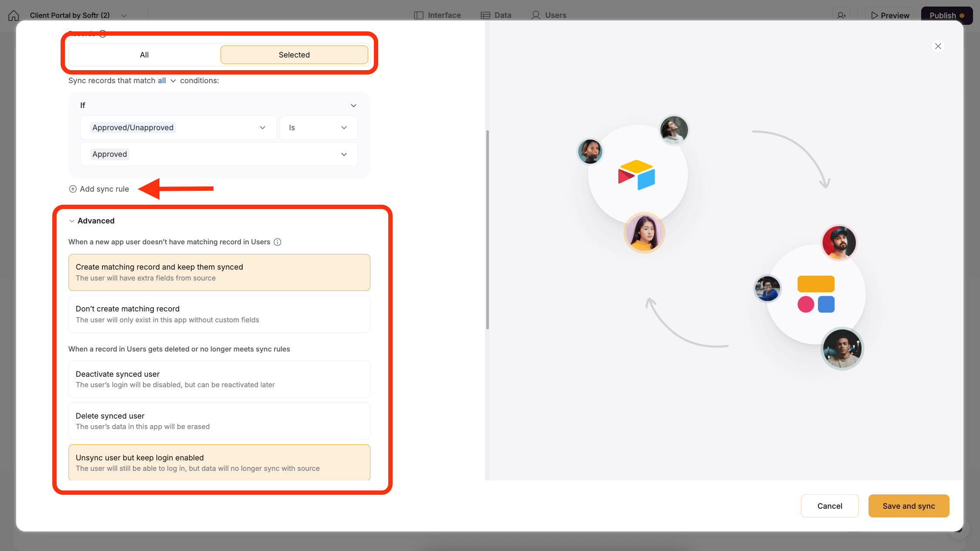Switch to the Data tab

(496, 15)
